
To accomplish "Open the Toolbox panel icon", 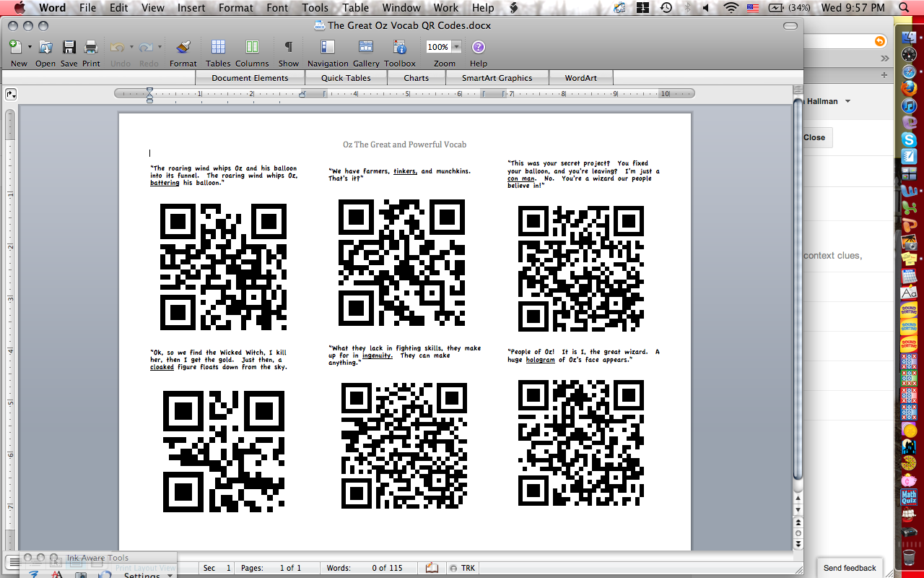I will pyautogui.click(x=399, y=46).
